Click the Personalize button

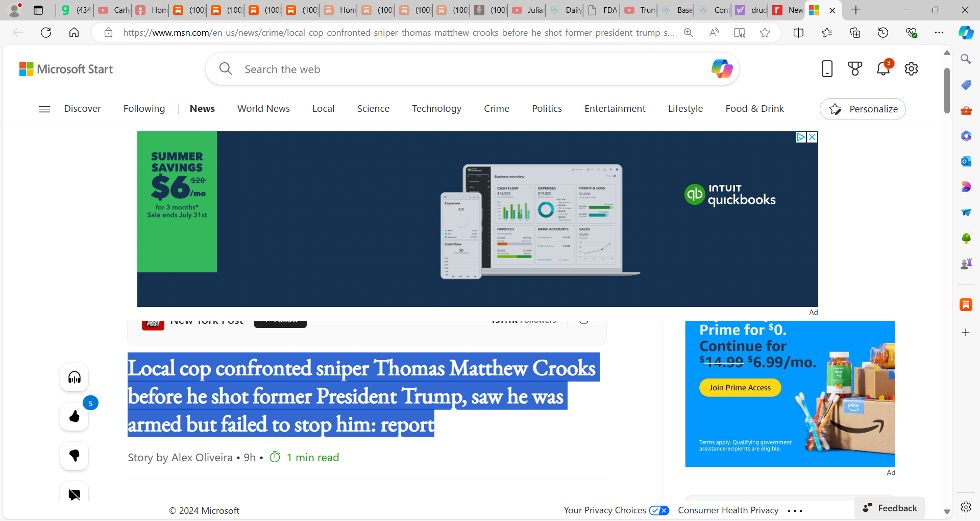pos(863,109)
